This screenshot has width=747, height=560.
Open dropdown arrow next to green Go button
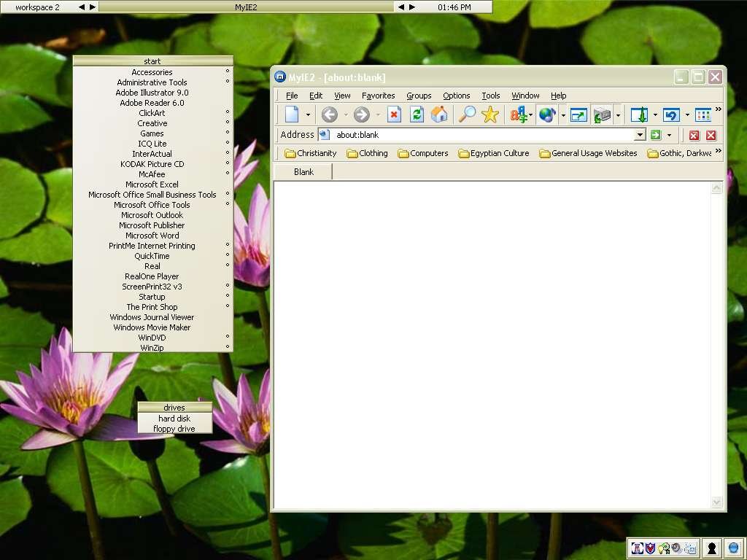[670, 135]
